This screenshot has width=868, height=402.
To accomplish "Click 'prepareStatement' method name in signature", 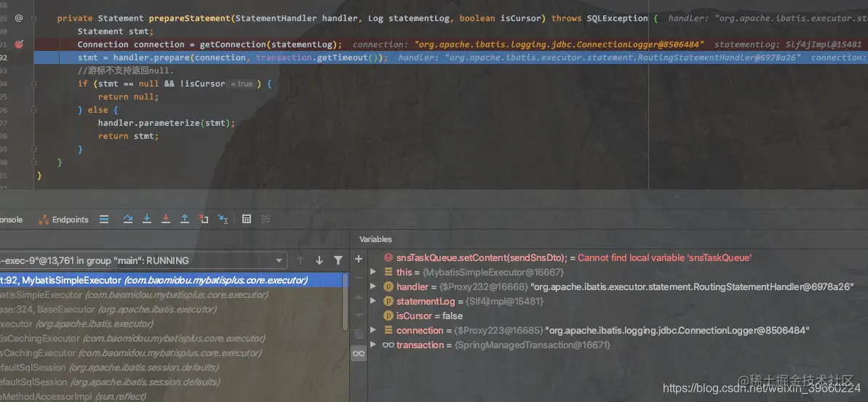I will [x=190, y=18].
